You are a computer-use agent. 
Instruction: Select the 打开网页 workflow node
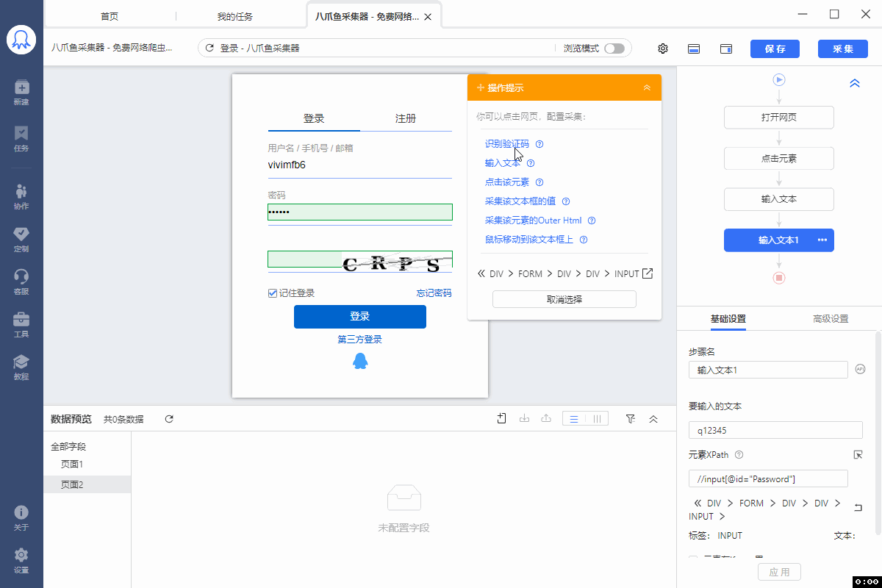pos(779,118)
